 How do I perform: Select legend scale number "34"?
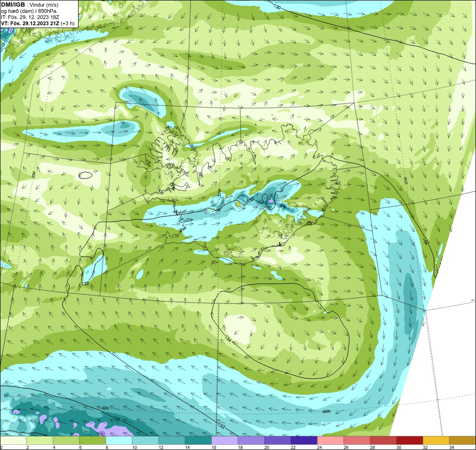click(451, 447)
